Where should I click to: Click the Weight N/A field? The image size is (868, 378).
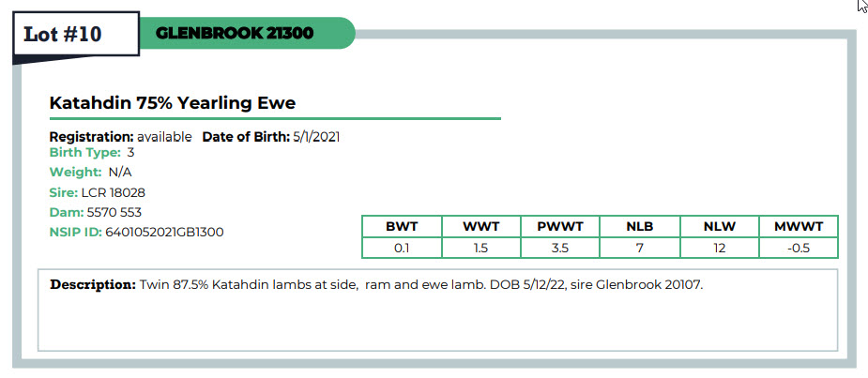(x=91, y=173)
